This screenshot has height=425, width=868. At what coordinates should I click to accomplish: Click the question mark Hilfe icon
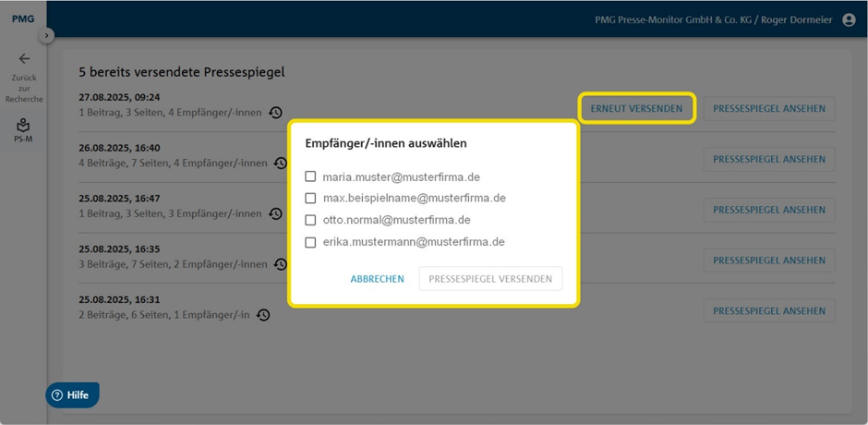click(x=56, y=395)
